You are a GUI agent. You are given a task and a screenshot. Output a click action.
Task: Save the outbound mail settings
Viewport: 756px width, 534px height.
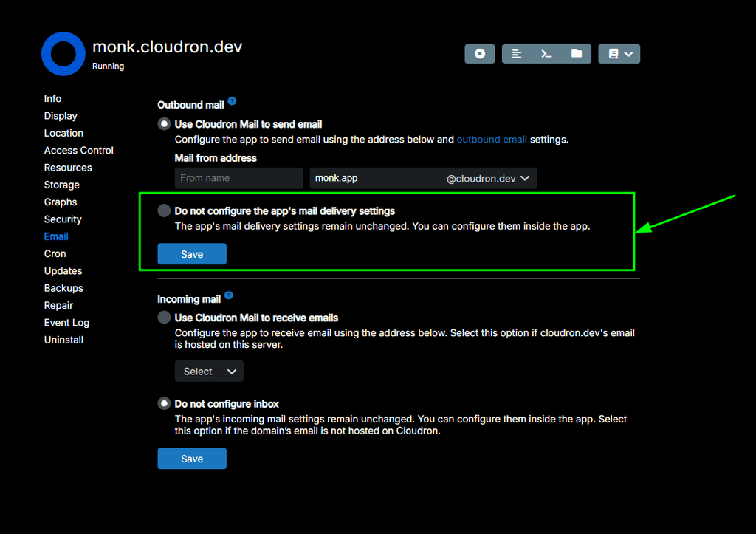click(192, 254)
